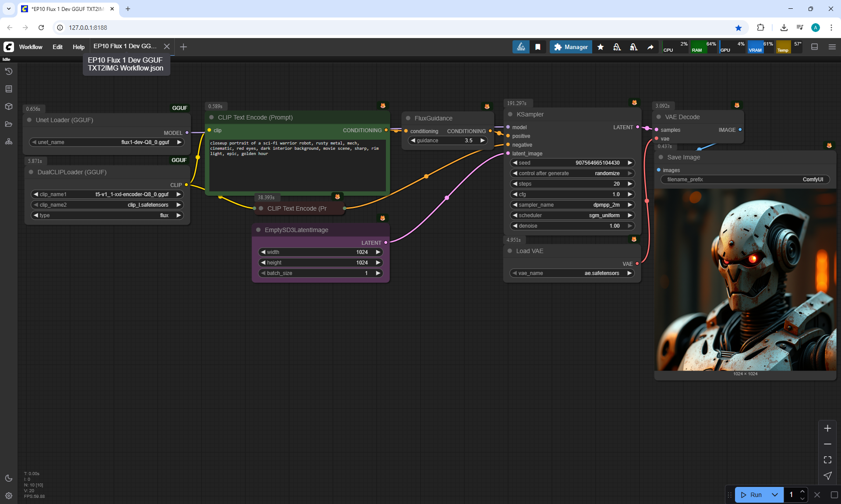Click the share arrow icon

coord(650,47)
